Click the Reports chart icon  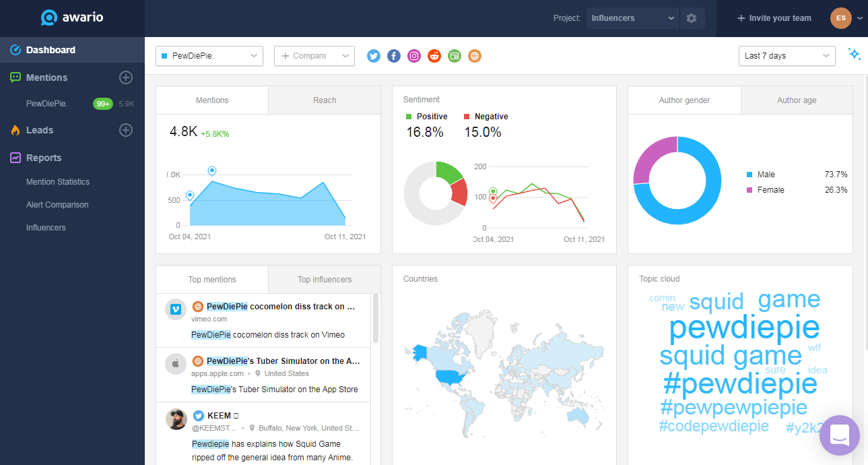[x=15, y=158]
